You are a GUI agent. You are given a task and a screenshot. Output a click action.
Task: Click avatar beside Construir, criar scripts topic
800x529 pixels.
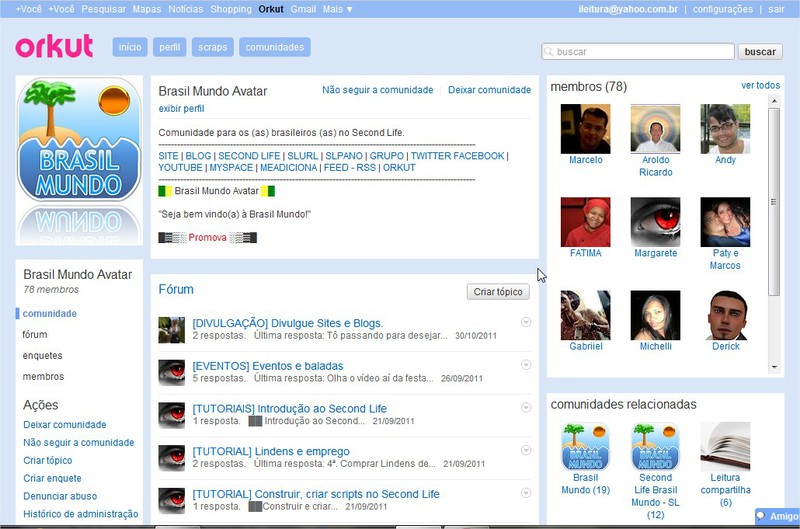pos(171,501)
